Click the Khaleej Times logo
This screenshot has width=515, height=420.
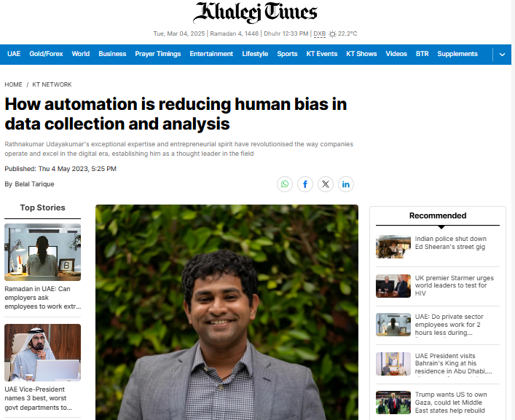click(x=255, y=12)
